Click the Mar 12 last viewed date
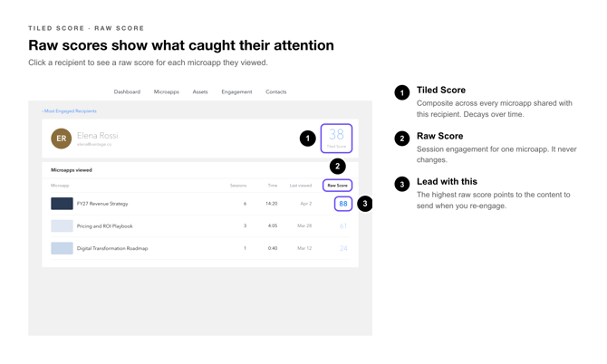 coord(304,248)
